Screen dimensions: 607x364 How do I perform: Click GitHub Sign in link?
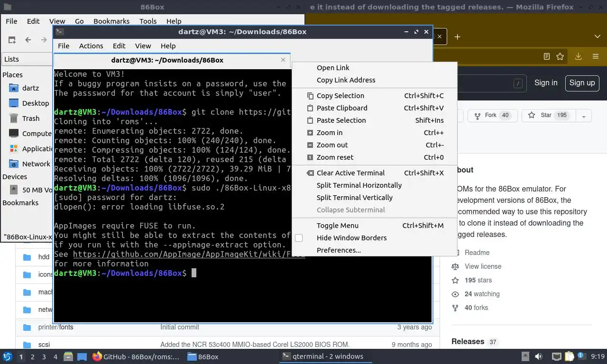[546, 82]
